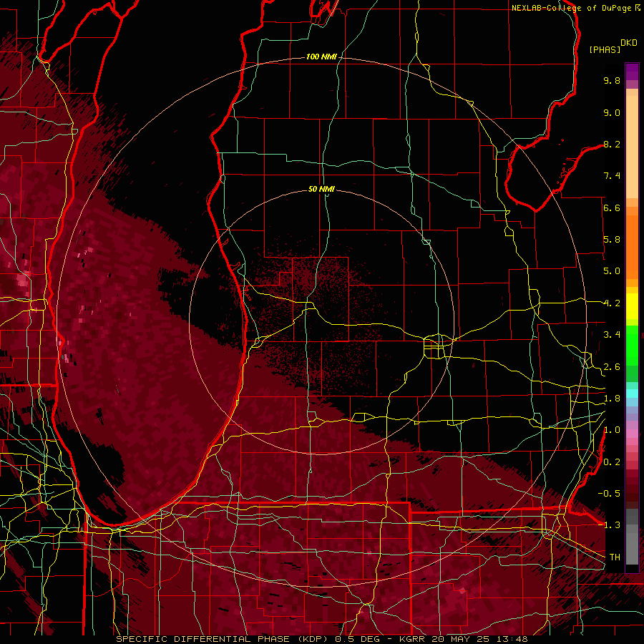
Task: Click the 7.4 value on the color scale
Action: 612,176
